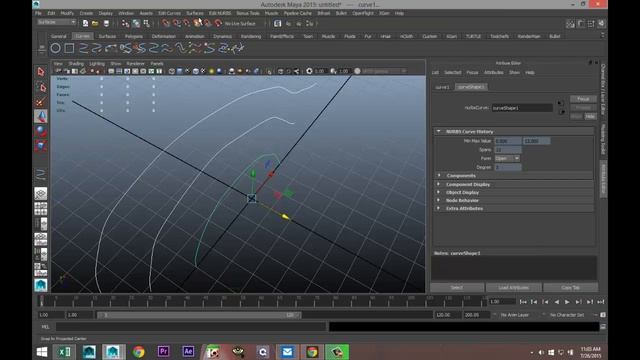Screen dimensions: 640x360
Task: Click the Hide button in Attribute Editor
Action: pos(590,116)
